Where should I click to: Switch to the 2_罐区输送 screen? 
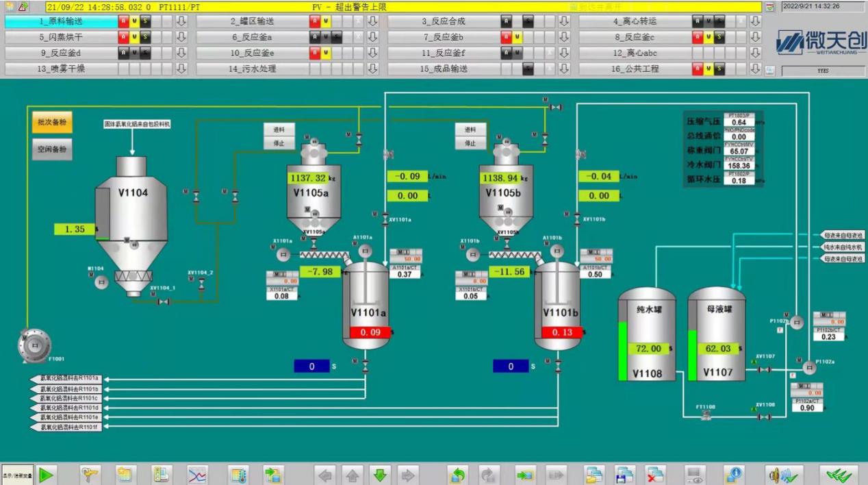(251, 21)
